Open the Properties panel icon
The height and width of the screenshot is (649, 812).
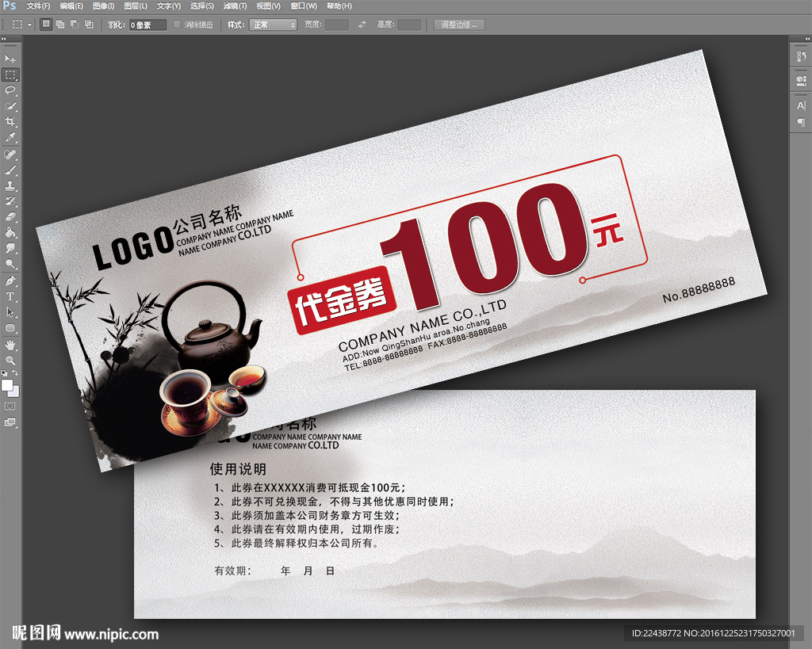point(801,80)
